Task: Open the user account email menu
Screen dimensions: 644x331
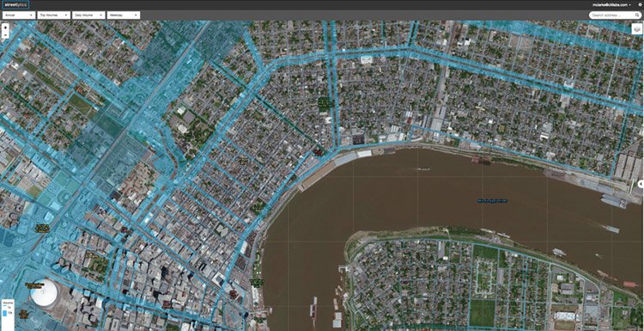Action: click(612, 5)
